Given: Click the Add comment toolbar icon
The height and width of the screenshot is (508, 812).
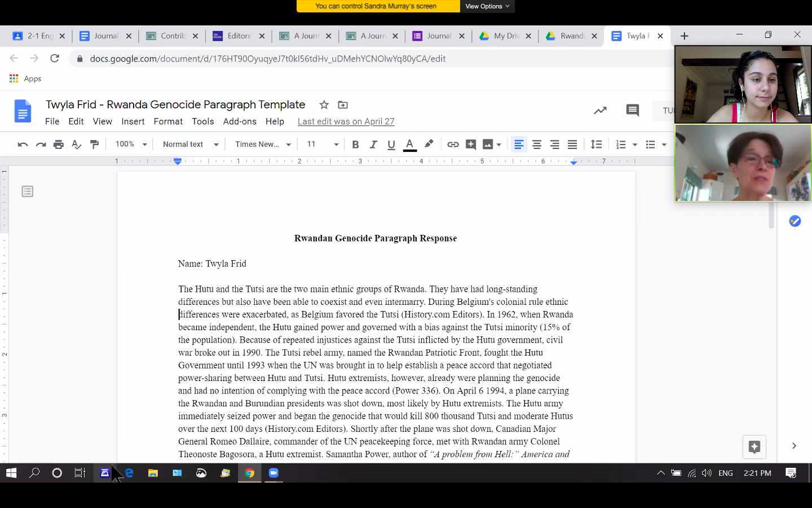Looking at the screenshot, I should coord(471,144).
